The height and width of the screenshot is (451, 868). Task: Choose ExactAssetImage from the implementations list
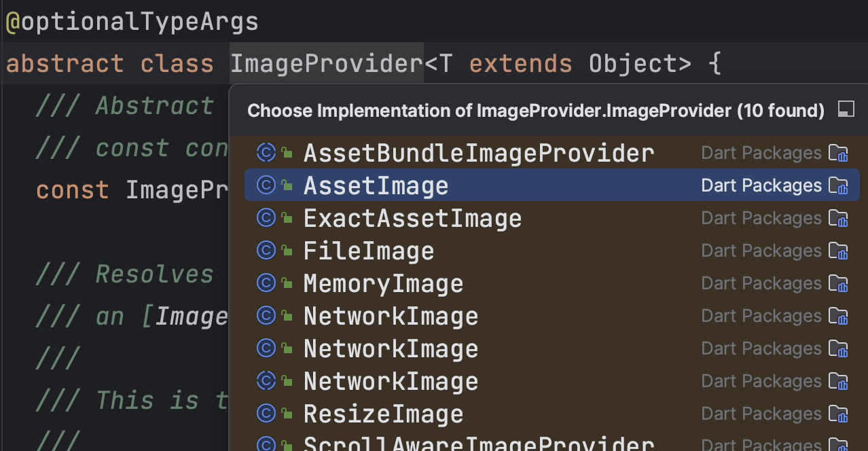(x=412, y=219)
